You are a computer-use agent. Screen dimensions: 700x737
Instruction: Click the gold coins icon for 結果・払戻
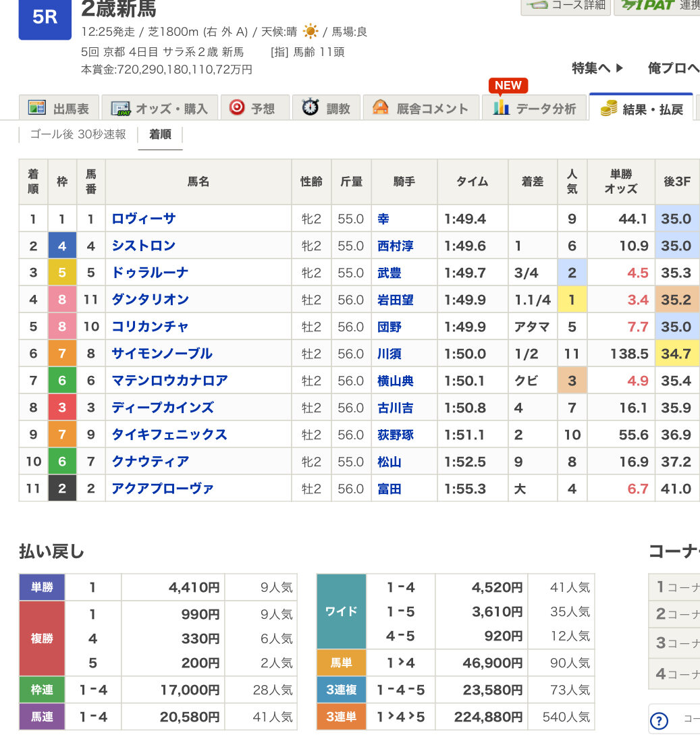(x=609, y=108)
